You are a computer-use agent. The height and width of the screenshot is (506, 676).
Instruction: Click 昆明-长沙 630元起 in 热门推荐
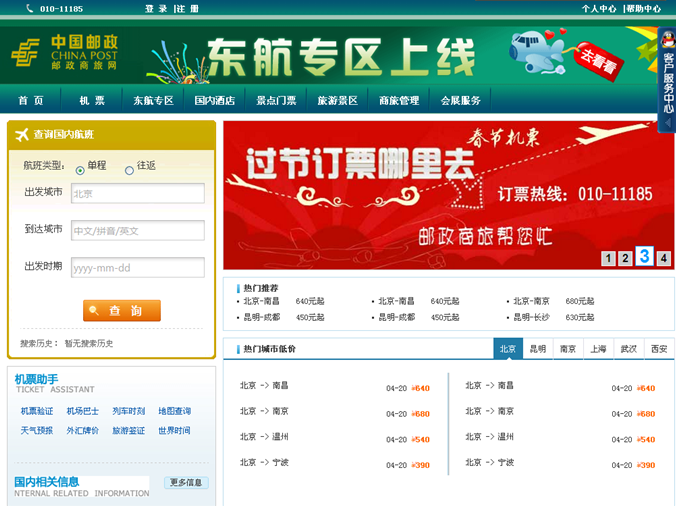tap(554, 317)
